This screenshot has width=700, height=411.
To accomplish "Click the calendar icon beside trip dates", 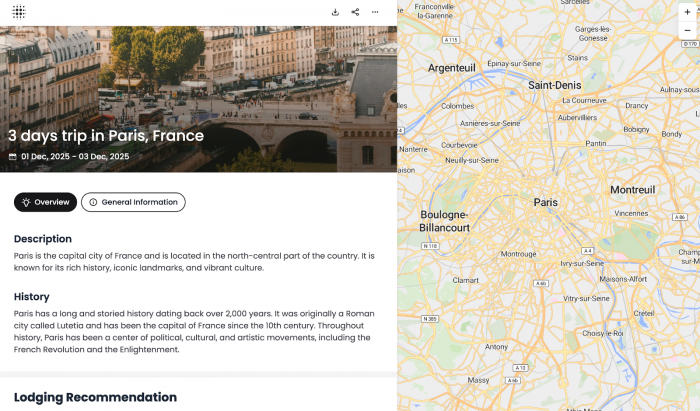I will click(x=13, y=157).
